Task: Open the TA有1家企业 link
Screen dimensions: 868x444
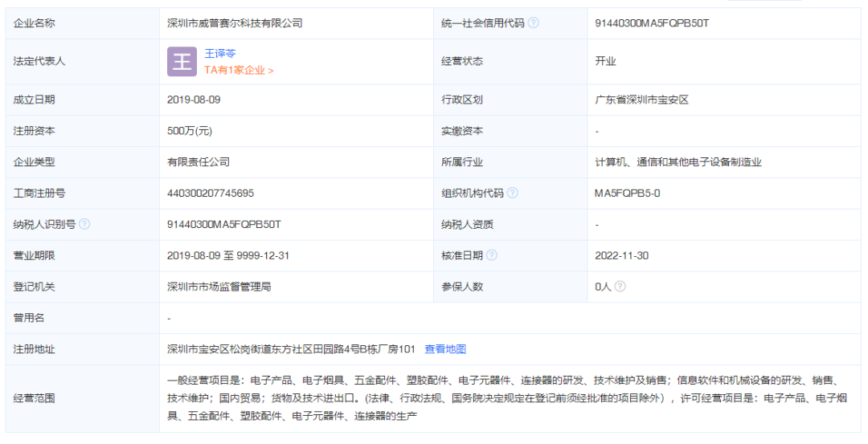Action: click(239, 70)
